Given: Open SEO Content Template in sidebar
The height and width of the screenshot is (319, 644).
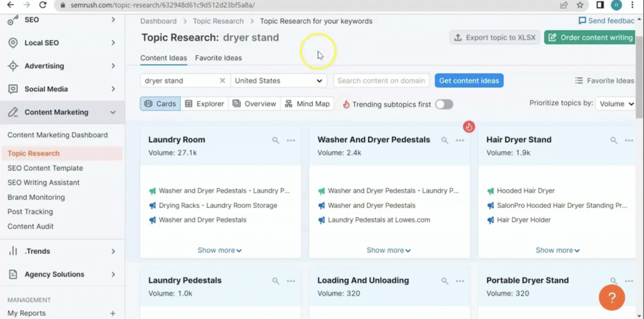Looking at the screenshot, I should pyautogui.click(x=45, y=168).
